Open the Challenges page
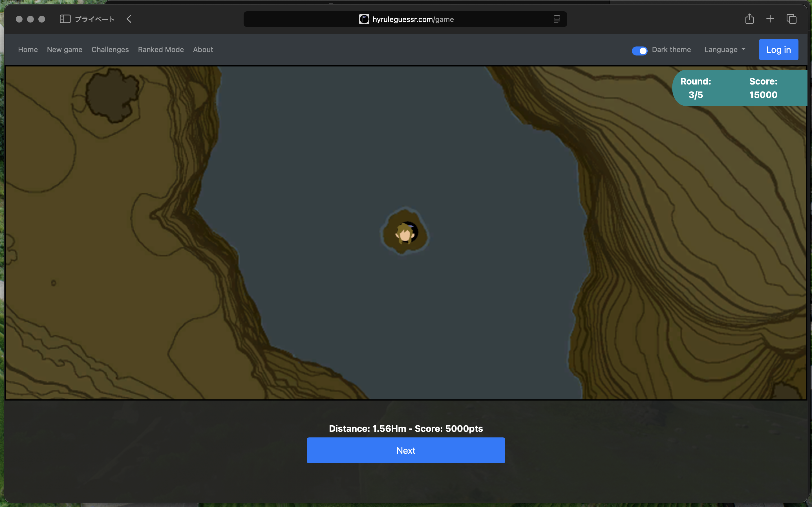This screenshot has height=507, width=812. tap(110, 50)
